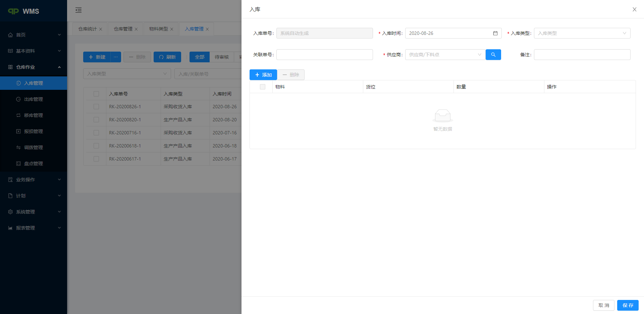This screenshot has height=314, width=644.
Task: Switch to the 仓库统计 tab
Action: tap(88, 29)
